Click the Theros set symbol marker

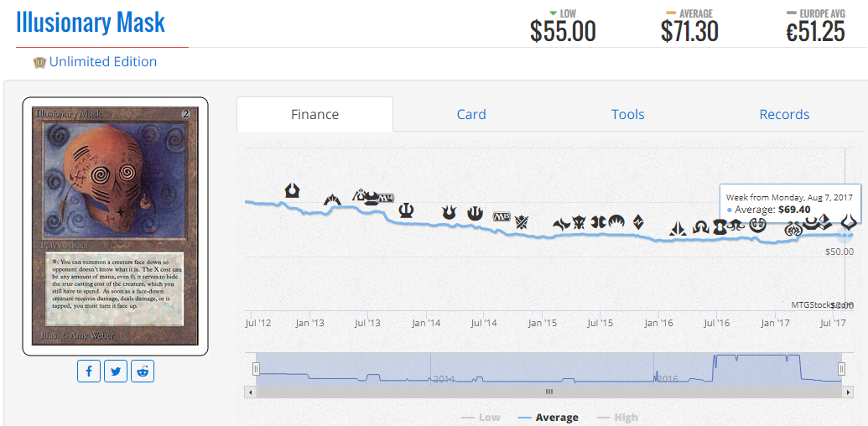pyautogui.click(x=407, y=210)
